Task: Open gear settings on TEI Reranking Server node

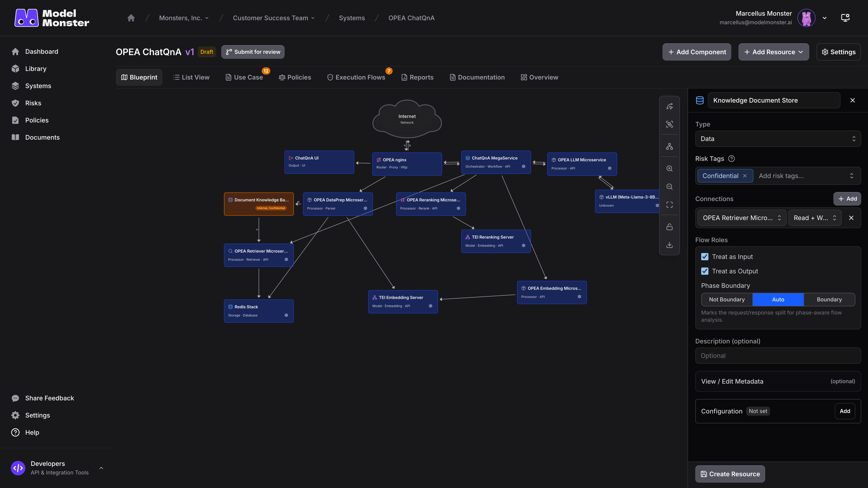Action: [524, 246]
